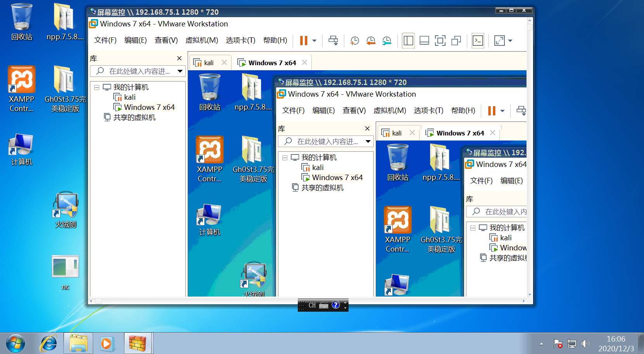Close the kali tab in outer VMware
The image size is (644, 354).
(x=224, y=62)
